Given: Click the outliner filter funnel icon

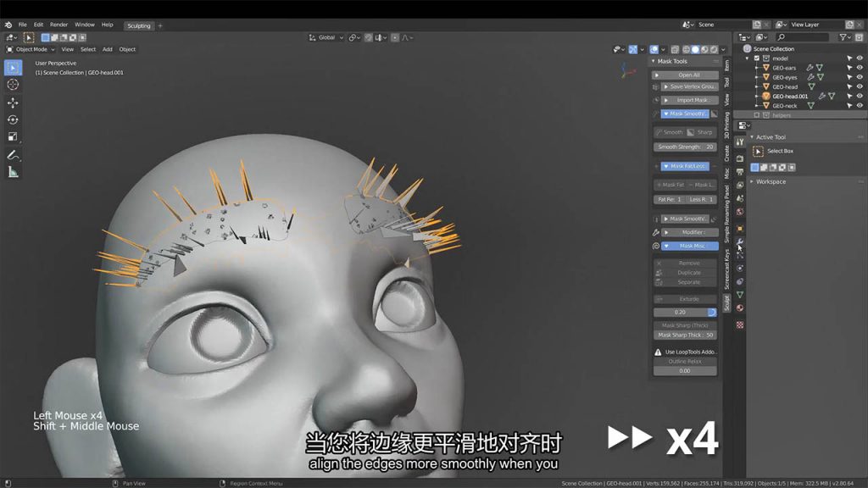Looking at the screenshot, I should click(843, 37).
